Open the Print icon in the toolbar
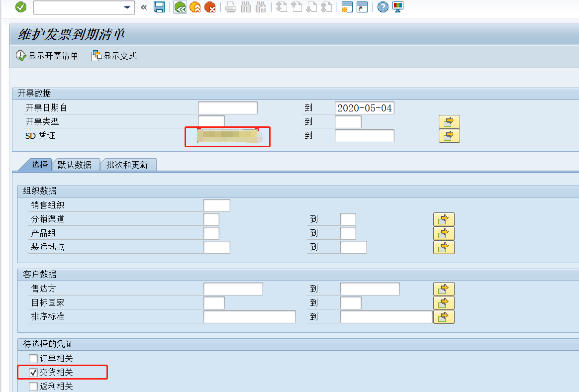The image size is (579, 392). (x=230, y=7)
